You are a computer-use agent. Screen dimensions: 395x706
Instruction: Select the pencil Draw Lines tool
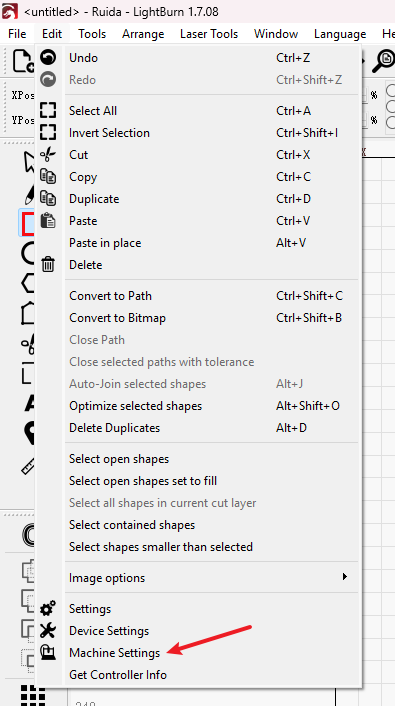tap(30, 194)
